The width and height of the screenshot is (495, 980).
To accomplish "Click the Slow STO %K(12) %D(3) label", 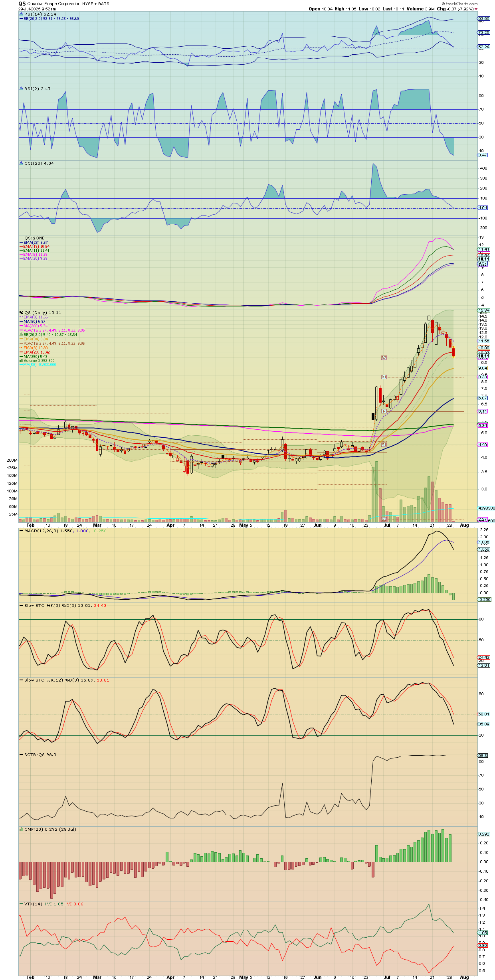I will (67, 680).
